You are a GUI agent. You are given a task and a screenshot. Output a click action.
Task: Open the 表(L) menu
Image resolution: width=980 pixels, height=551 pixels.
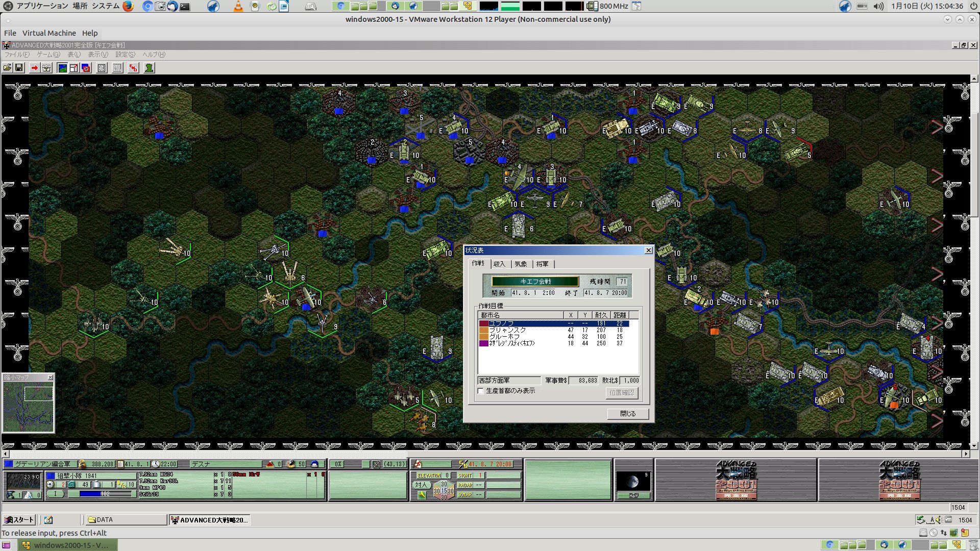[x=74, y=55]
